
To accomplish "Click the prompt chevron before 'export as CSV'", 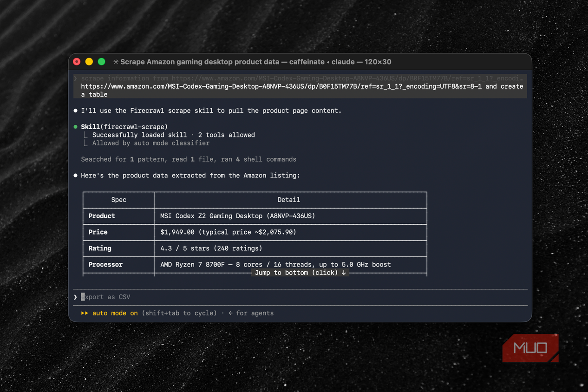I will pyautogui.click(x=75, y=297).
